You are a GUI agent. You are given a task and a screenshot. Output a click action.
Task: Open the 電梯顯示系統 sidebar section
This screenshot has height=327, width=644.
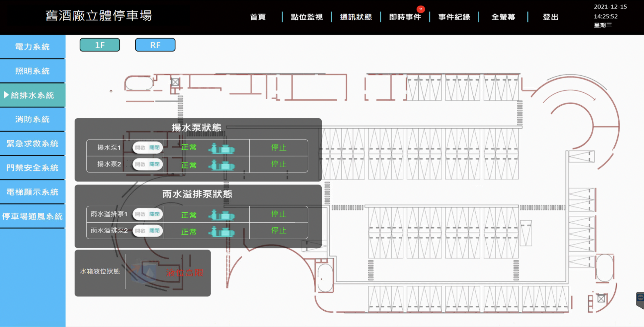point(33,192)
